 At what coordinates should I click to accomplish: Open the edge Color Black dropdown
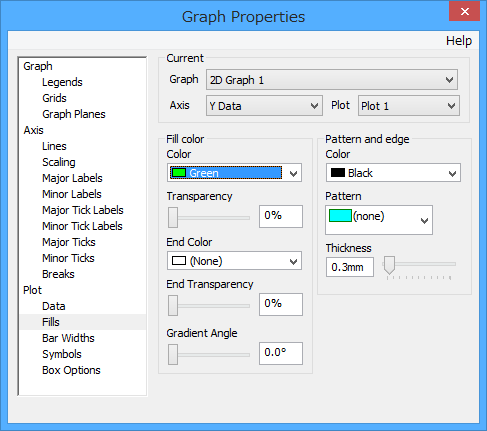[393, 173]
